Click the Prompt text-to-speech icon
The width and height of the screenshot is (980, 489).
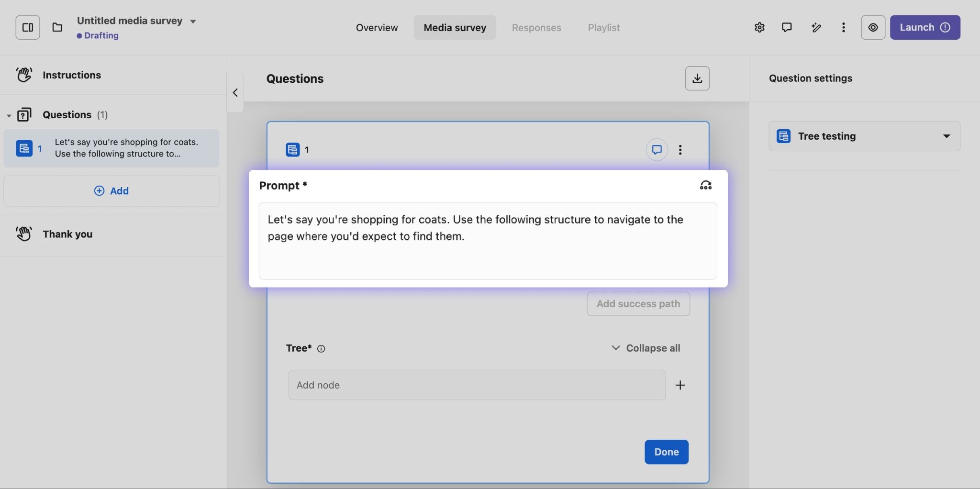coord(705,186)
